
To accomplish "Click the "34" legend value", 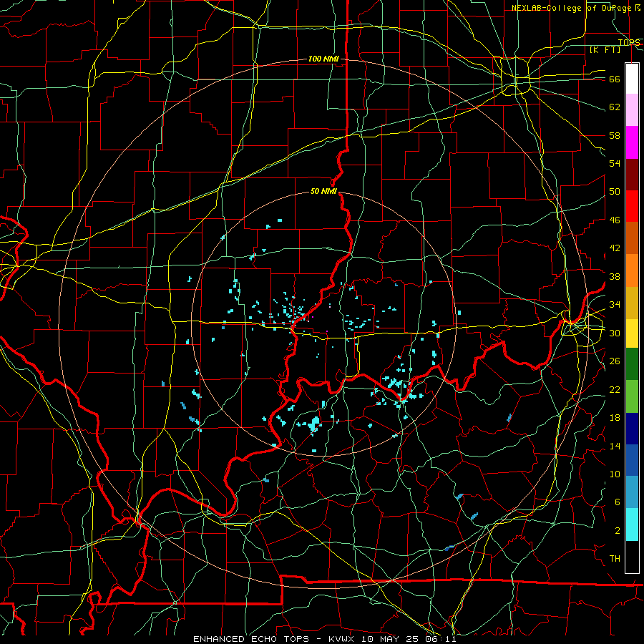I will point(615,305).
